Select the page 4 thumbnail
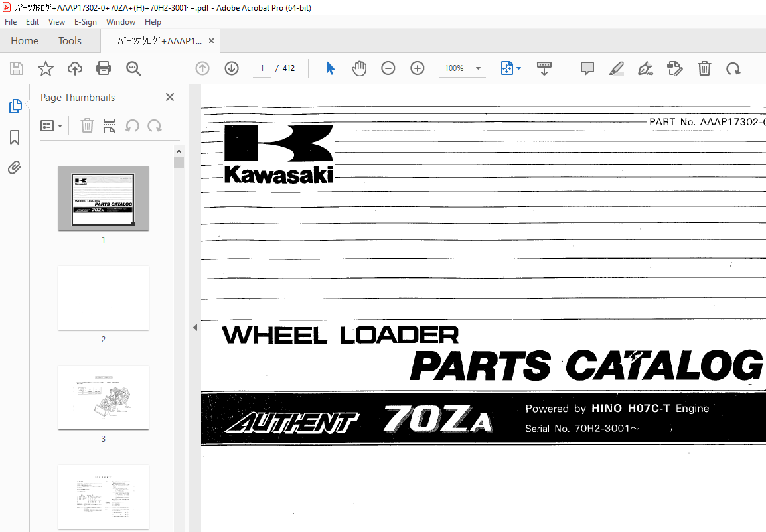Image resolution: width=766 pixels, height=532 pixels. 104,497
